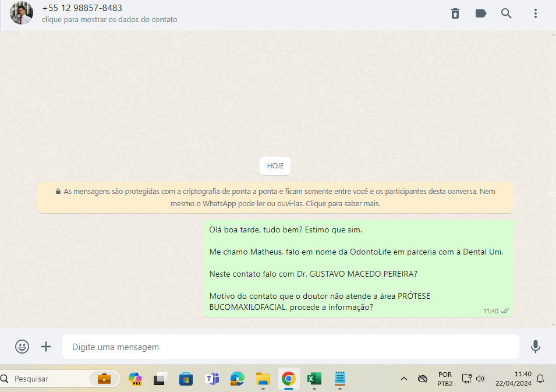Viewport: 556px width, 392px height.
Task: Click the chat scrollbar up arrow
Action: [553, 35]
